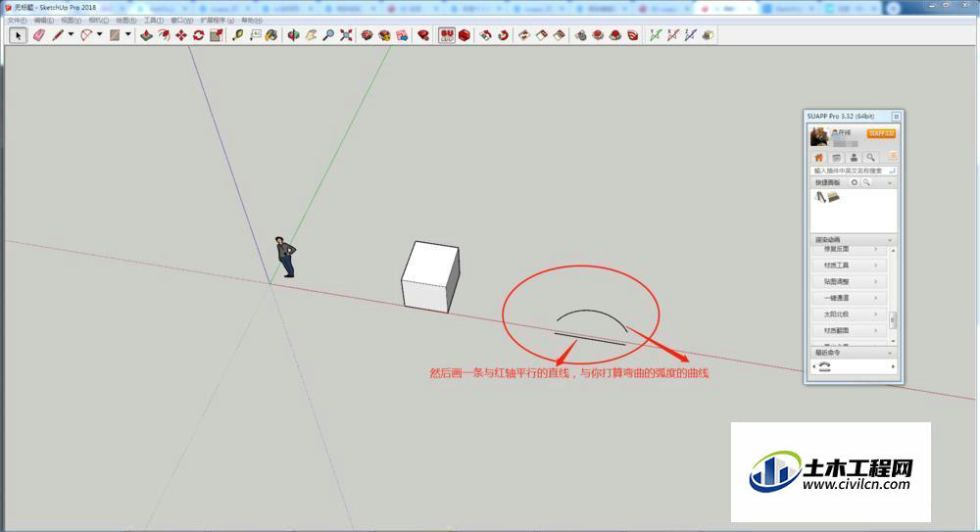Click the blue axis-line toolbar icon
Image resolution: width=980 pixels, height=532 pixels.
point(689,35)
